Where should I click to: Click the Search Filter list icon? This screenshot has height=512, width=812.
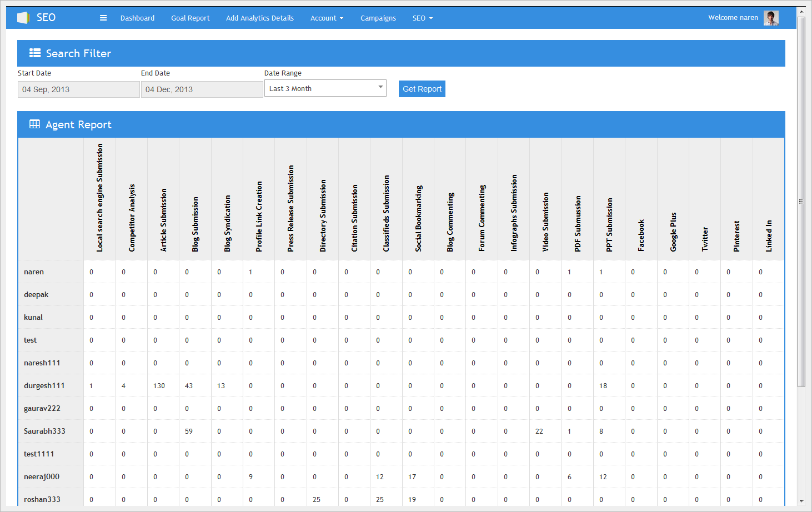point(35,53)
